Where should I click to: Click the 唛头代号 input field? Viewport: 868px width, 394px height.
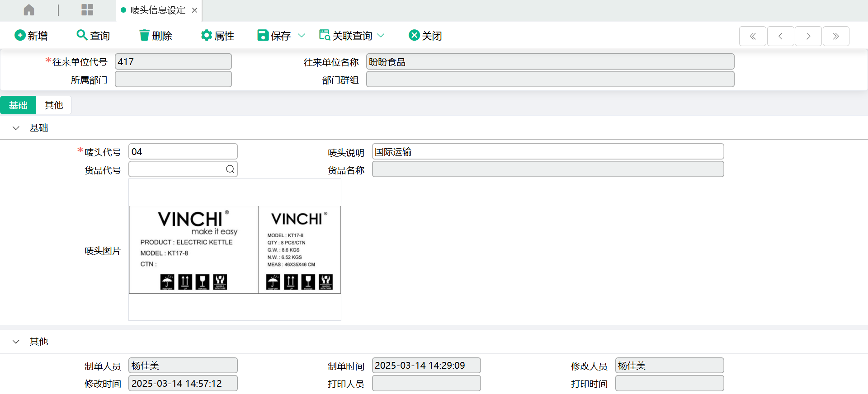tap(183, 152)
